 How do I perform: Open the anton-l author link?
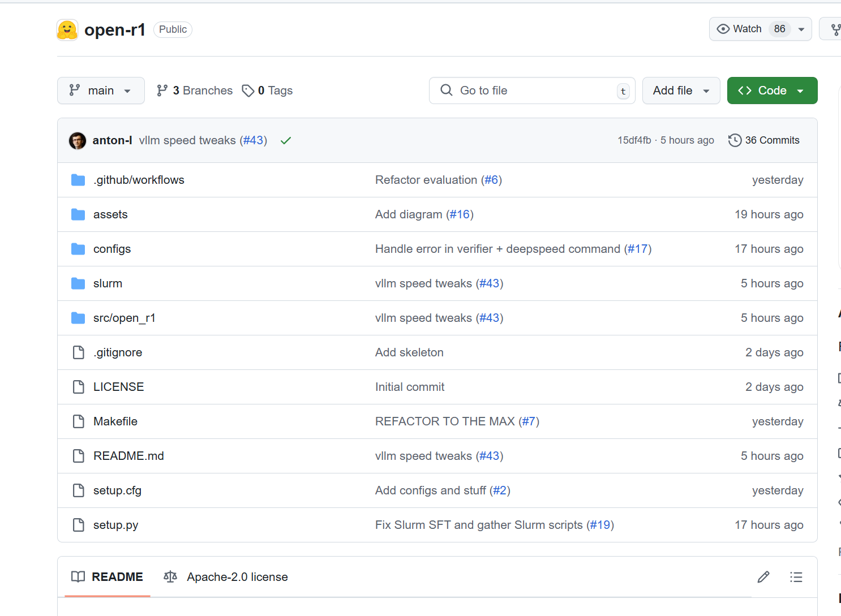tap(113, 140)
